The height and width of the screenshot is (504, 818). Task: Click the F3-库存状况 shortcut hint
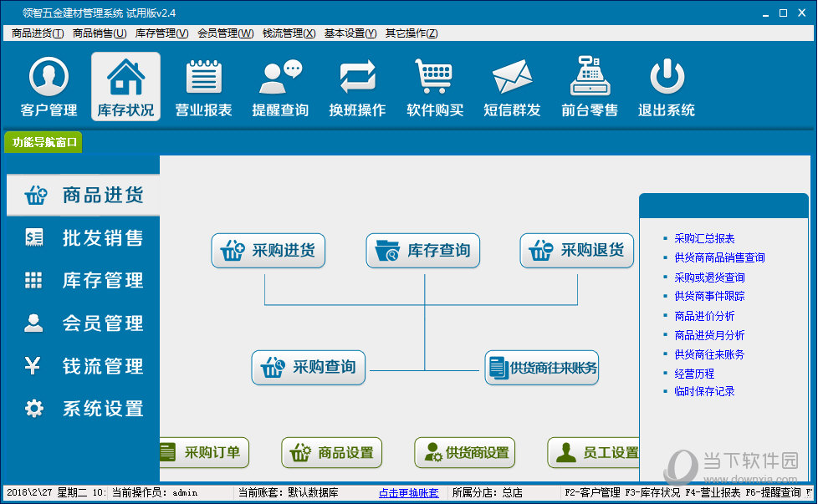[x=652, y=492]
